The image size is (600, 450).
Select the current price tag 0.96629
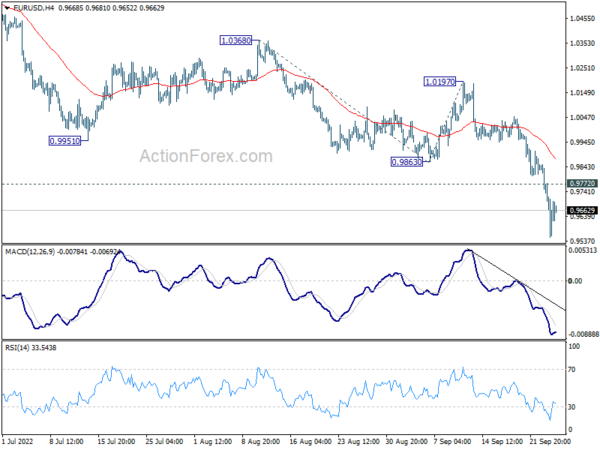pos(582,210)
